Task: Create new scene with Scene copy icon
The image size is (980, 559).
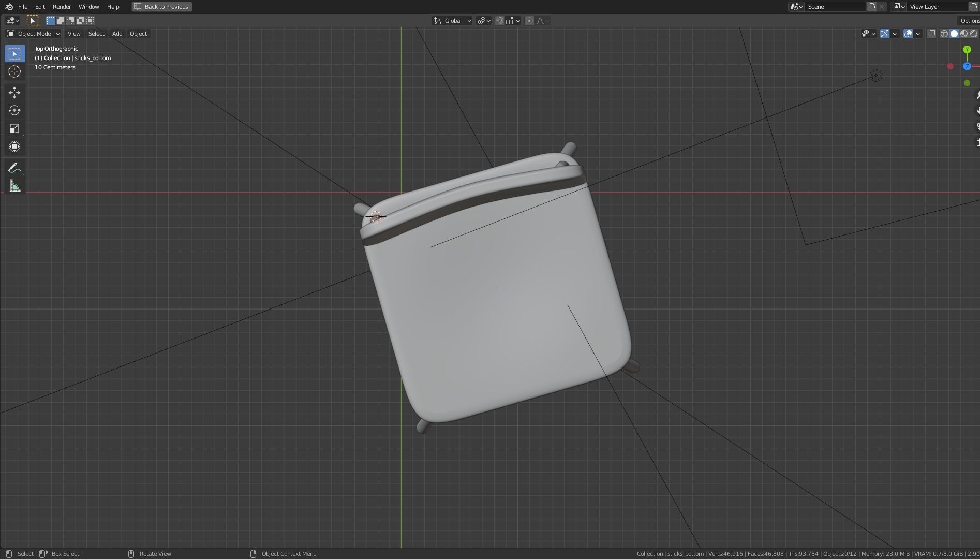Action: coord(871,7)
